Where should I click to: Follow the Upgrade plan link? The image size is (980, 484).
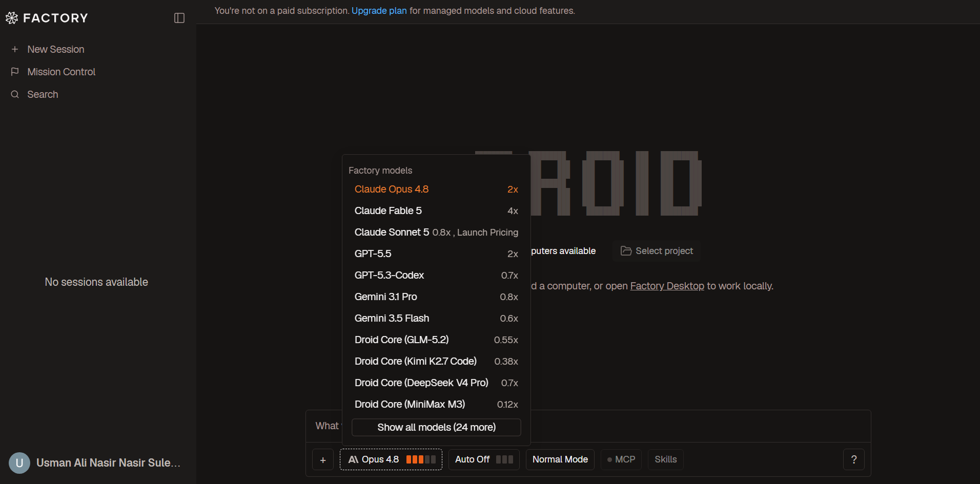tap(379, 11)
